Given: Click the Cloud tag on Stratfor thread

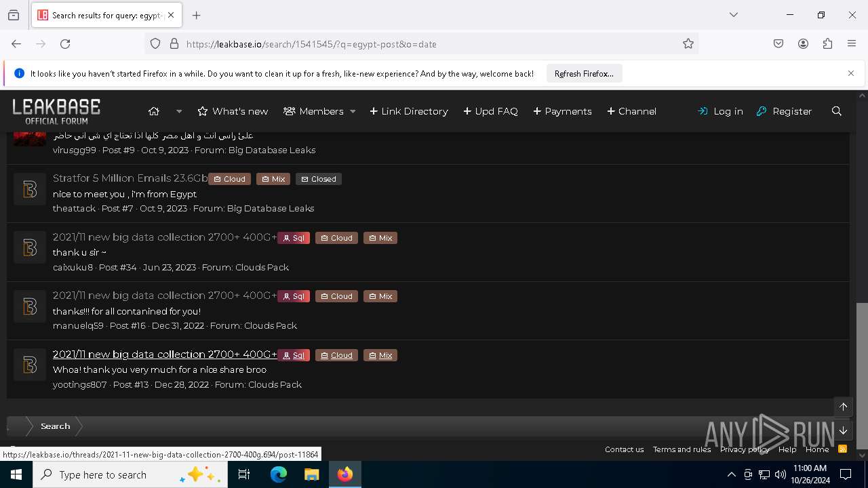Looking at the screenshot, I should pos(229,179).
